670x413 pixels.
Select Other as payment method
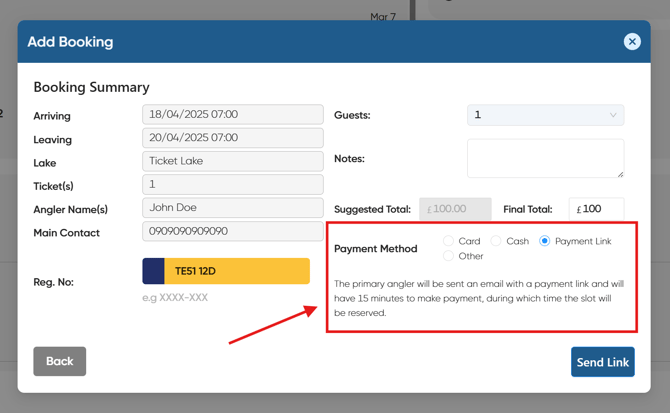(x=449, y=256)
